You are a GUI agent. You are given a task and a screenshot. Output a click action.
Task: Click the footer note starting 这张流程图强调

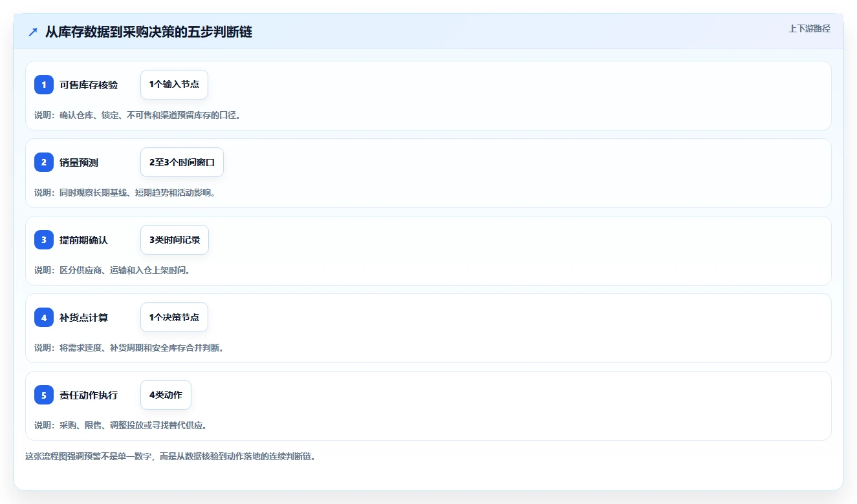[x=170, y=456]
